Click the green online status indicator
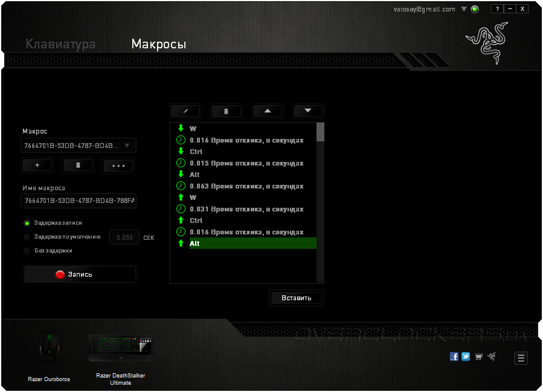 [x=475, y=9]
